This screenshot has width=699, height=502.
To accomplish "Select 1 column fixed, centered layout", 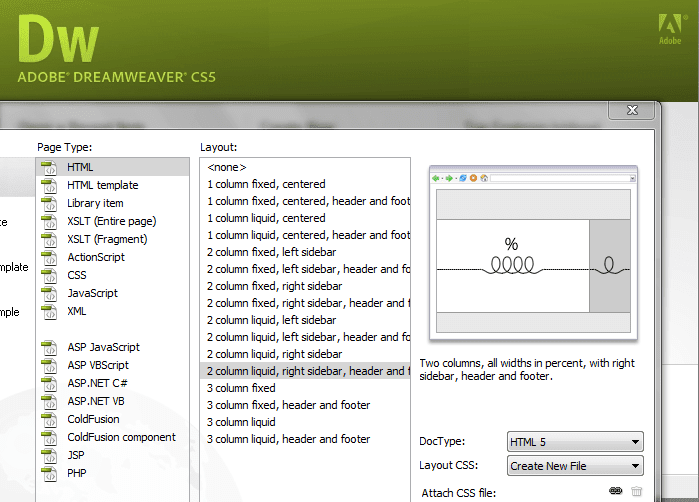I will click(x=305, y=184).
